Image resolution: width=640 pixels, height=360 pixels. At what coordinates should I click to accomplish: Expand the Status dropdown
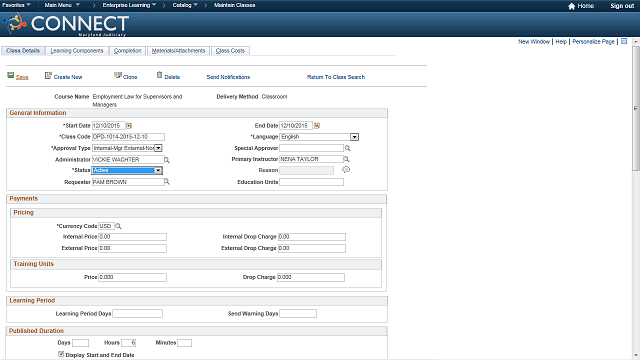tap(158, 171)
